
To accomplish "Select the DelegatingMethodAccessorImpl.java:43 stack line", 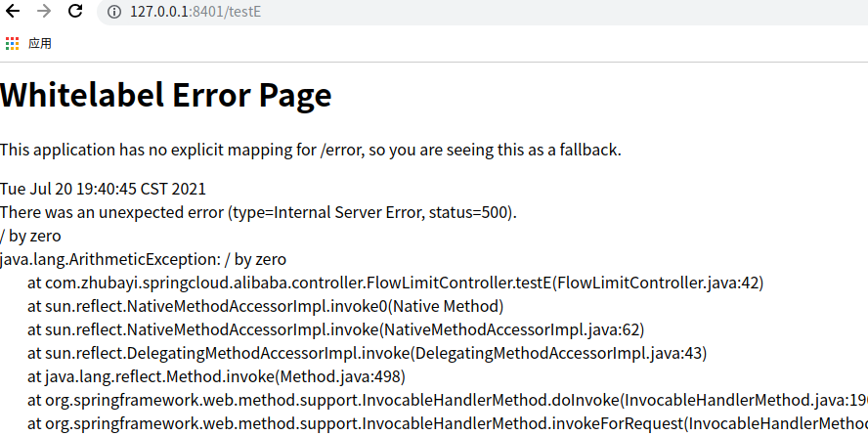I will (368, 353).
